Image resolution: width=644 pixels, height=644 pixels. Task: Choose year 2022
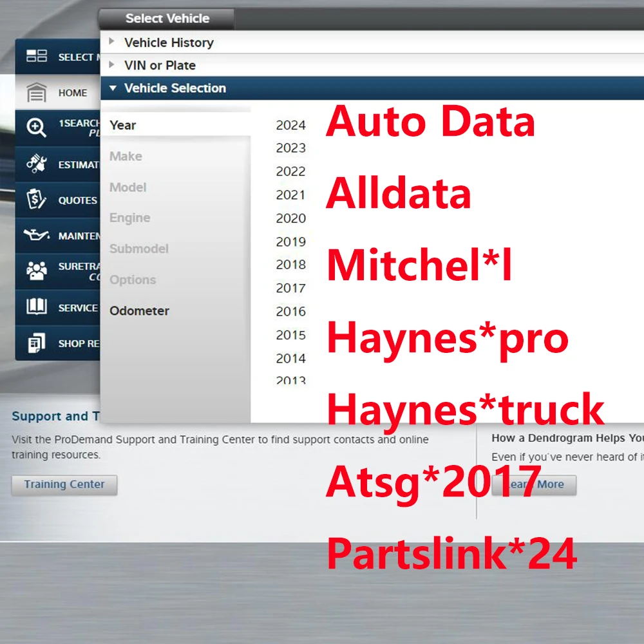point(291,171)
